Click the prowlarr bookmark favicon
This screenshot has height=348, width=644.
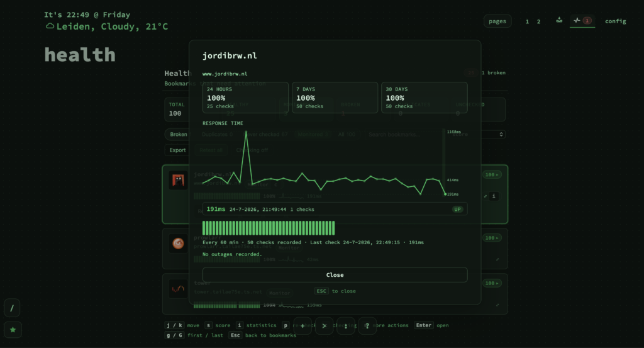tap(178, 244)
